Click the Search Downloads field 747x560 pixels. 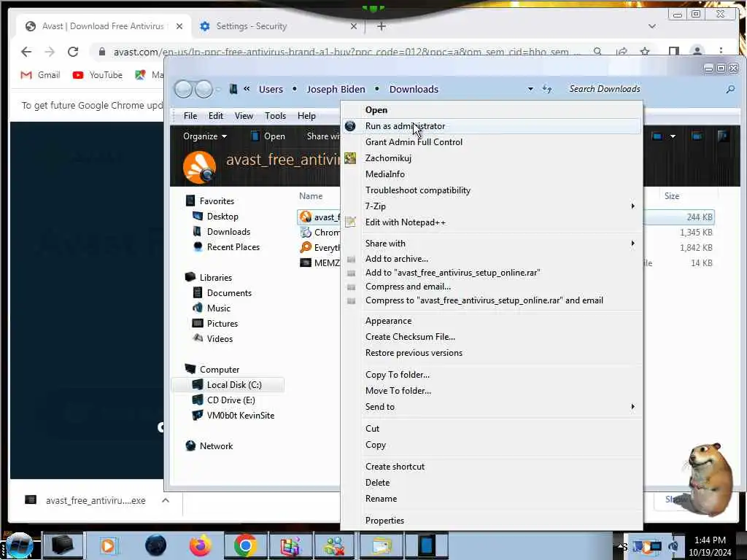643,89
